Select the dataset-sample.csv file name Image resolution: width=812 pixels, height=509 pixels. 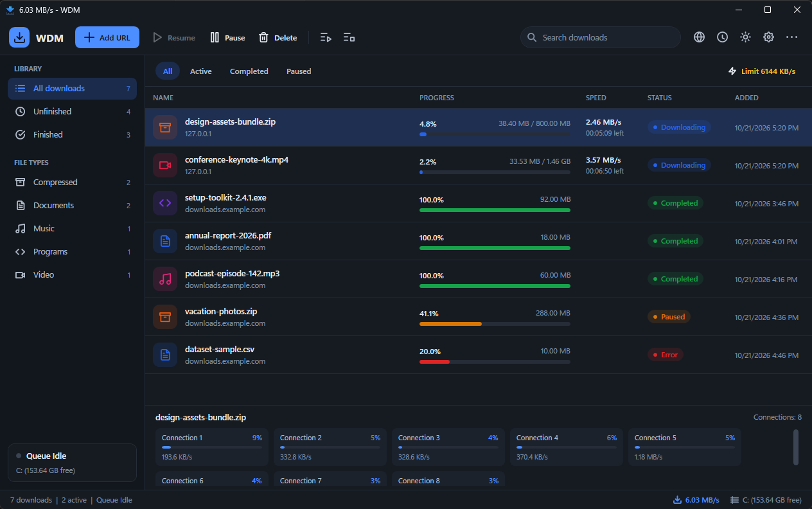220,349
